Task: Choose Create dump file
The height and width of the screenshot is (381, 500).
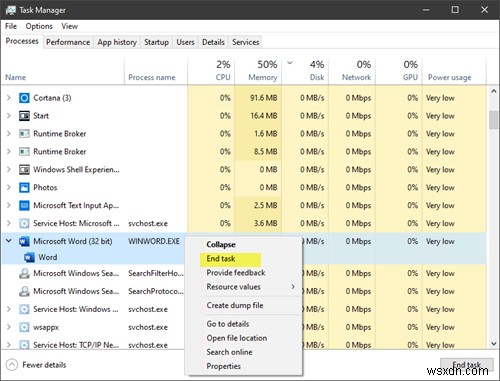Action: coord(243,305)
